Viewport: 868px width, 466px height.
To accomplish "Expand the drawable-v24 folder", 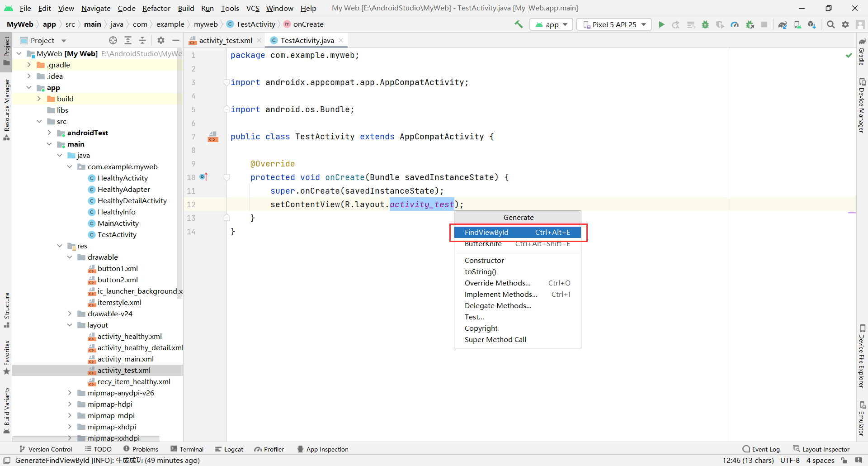I will (x=70, y=314).
